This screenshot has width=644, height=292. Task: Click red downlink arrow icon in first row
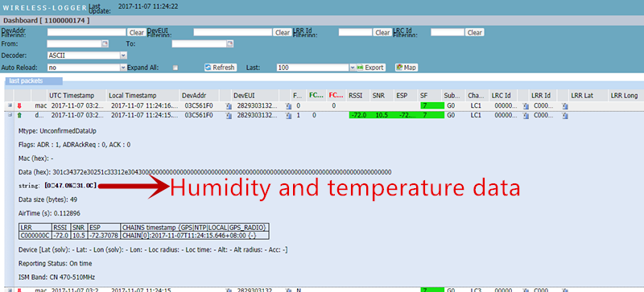click(19, 106)
